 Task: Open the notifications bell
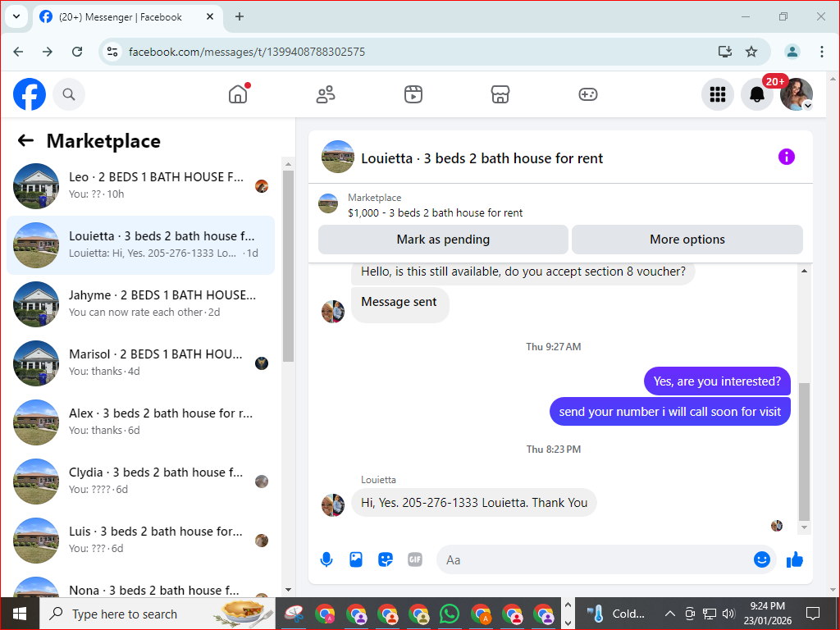(756, 94)
